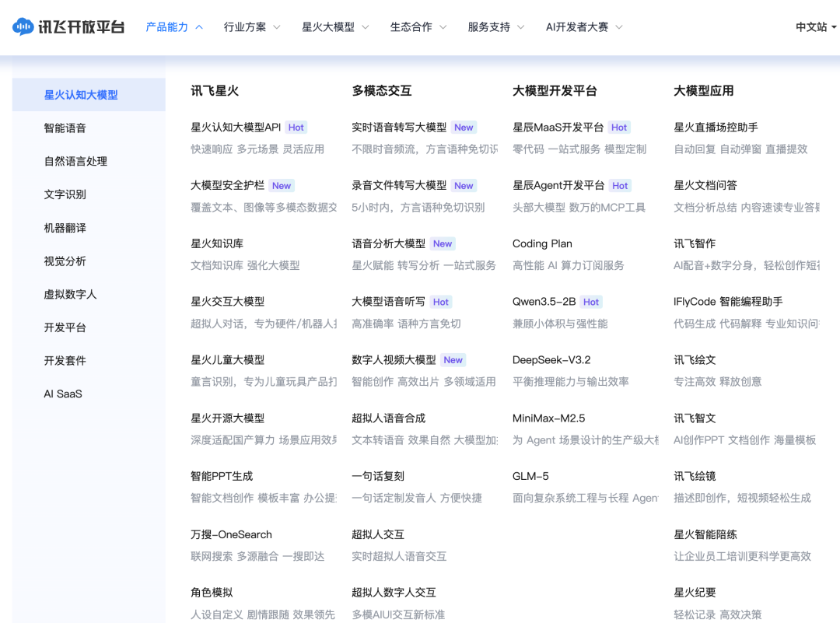Viewport: 840px width, 623px height.
Task: Open the 讯飞绘文 link
Action: (695, 360)
